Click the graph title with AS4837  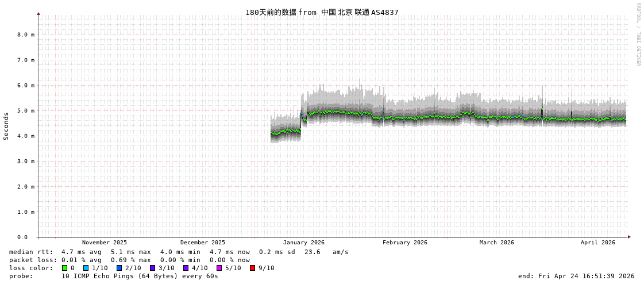322,12
